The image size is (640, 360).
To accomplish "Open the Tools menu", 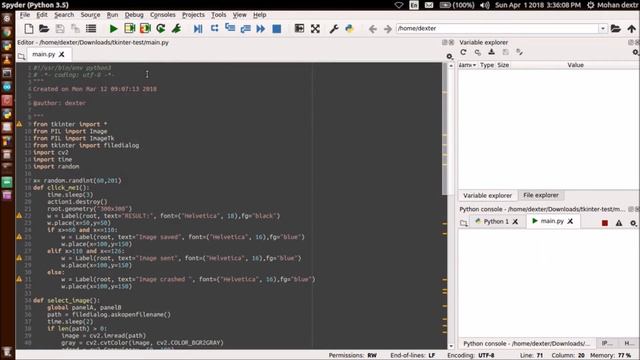I will [x=218, y=15].
